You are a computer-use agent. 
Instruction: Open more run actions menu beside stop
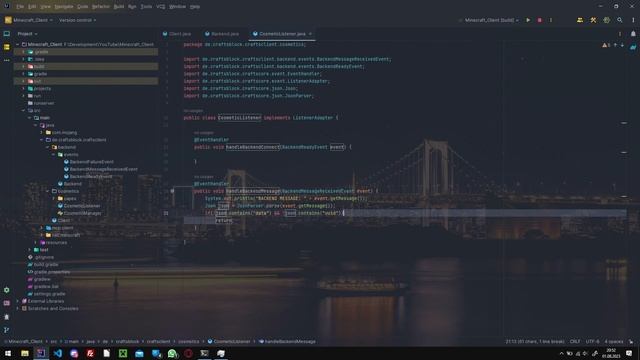(x=551, y=20)
